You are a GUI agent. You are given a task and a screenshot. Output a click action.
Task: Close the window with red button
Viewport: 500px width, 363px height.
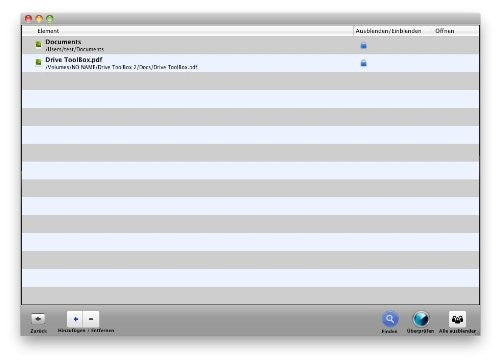28,19
